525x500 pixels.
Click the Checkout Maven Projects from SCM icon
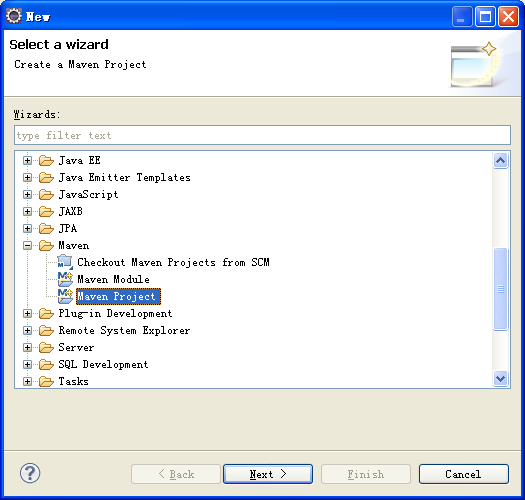point(65,262)
